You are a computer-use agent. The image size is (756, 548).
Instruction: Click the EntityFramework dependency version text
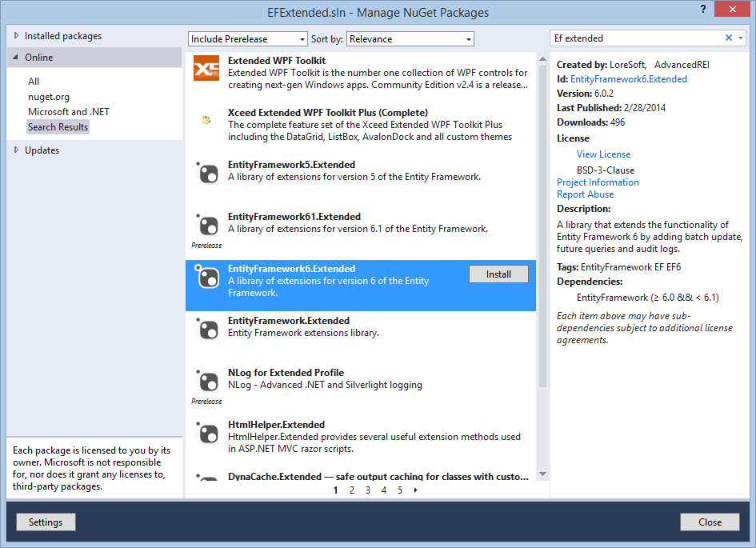647,298
